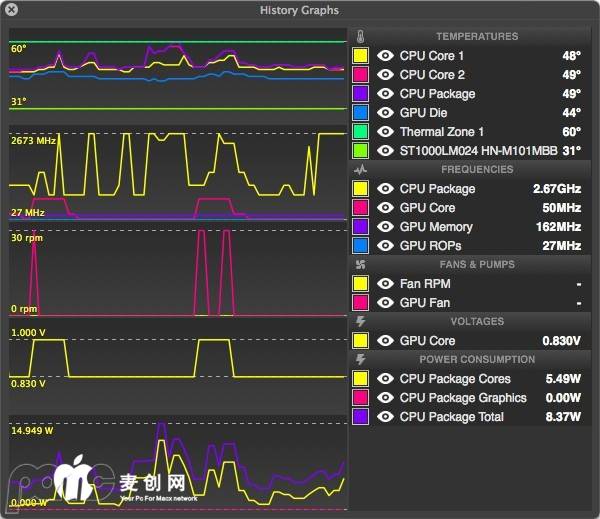Click the TEMPERATURES section header
This screenshot has height=519, width=600.
click(476, 36)
